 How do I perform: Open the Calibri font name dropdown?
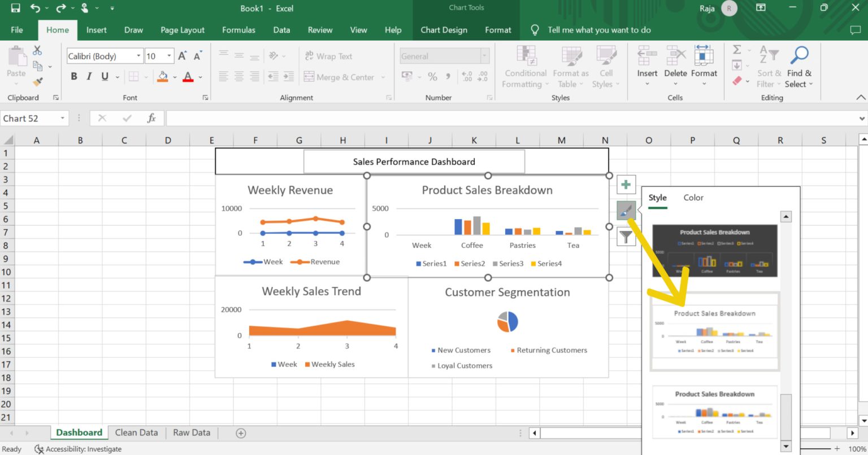[138, 56]
